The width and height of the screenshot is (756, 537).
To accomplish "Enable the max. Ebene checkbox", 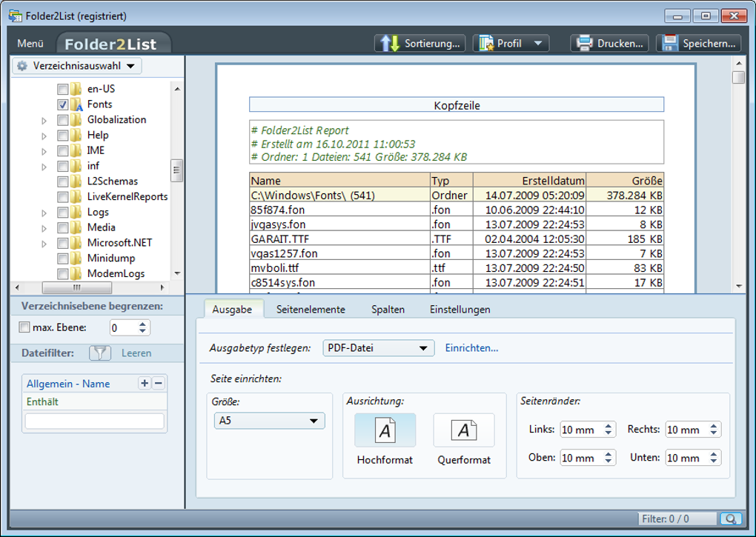I will coord(24,327).
